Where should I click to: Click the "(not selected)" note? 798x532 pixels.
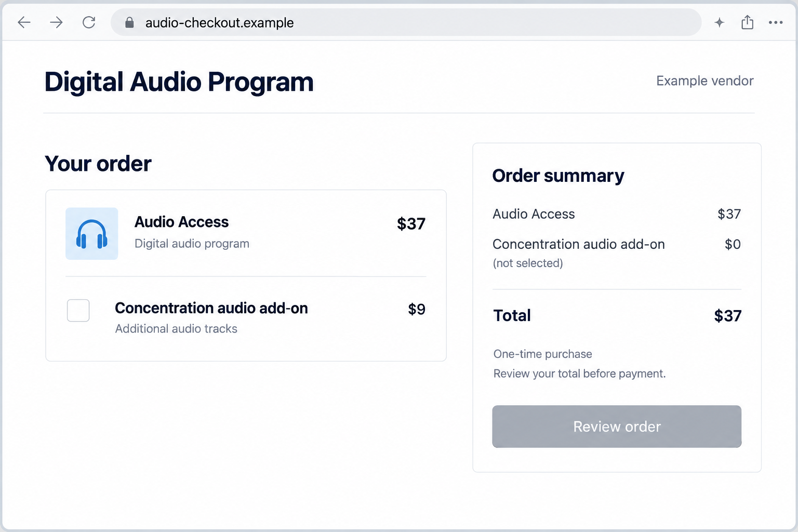point(528,263)
